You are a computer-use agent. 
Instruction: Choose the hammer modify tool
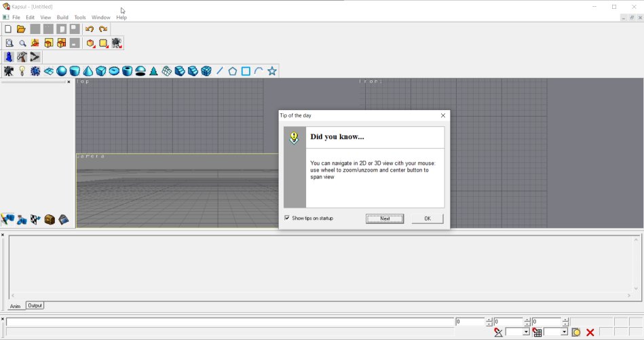pos(22,57)
